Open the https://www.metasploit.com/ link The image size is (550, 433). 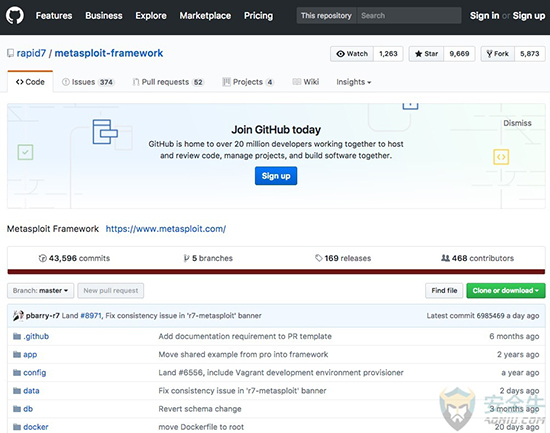point(166,229)
